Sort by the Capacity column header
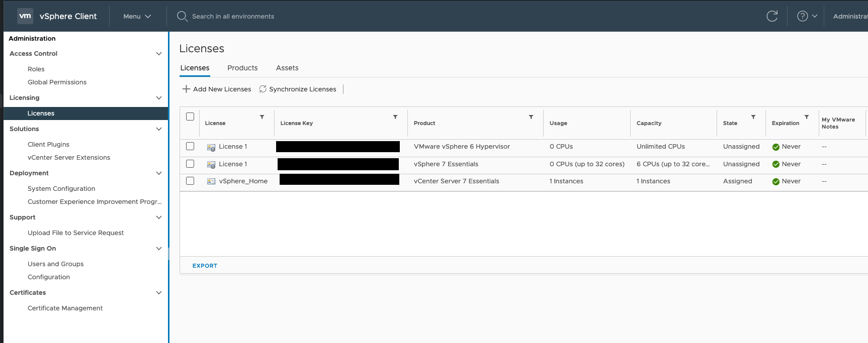Screen dimensions: 868x343 tap(649, 123)
